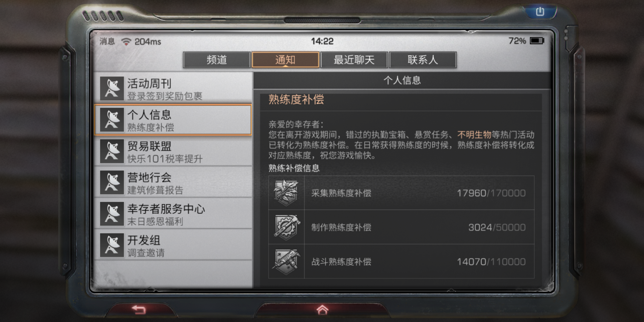
Task: Click the 制作熟练度补偿 gear hammer icon
Action: click(x=286, y=227)
